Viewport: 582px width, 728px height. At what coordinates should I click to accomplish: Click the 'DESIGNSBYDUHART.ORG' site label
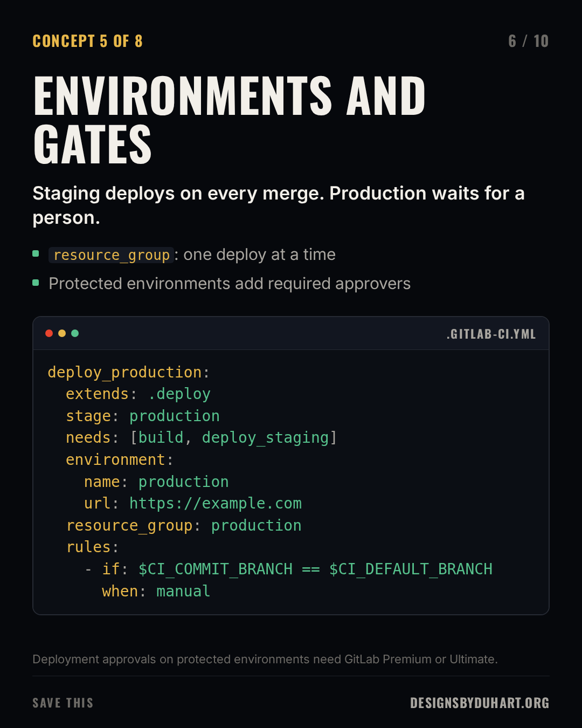tap(480, 703)
